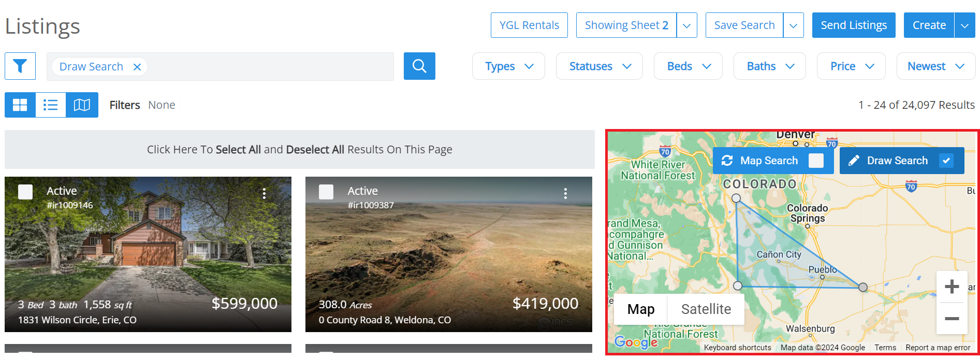980x358 pixels.
Task: Select the bottom-left polygon vertex on map
Action: 738,285
